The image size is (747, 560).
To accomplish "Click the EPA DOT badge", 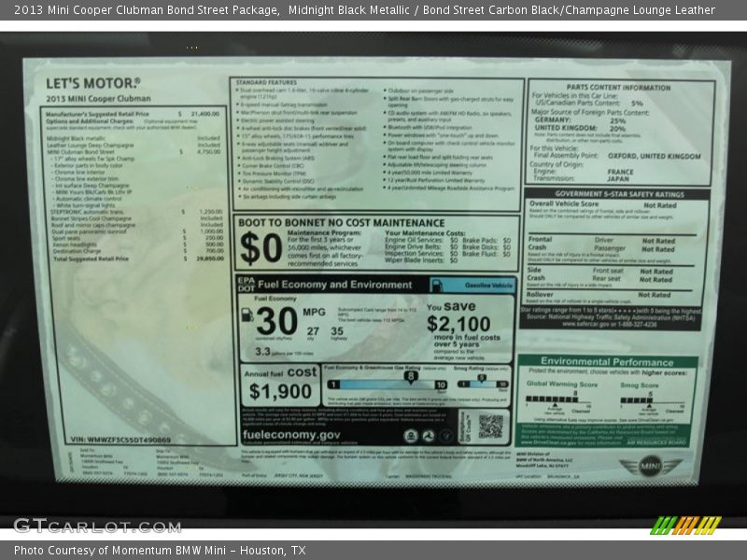I will pos(246,284).
